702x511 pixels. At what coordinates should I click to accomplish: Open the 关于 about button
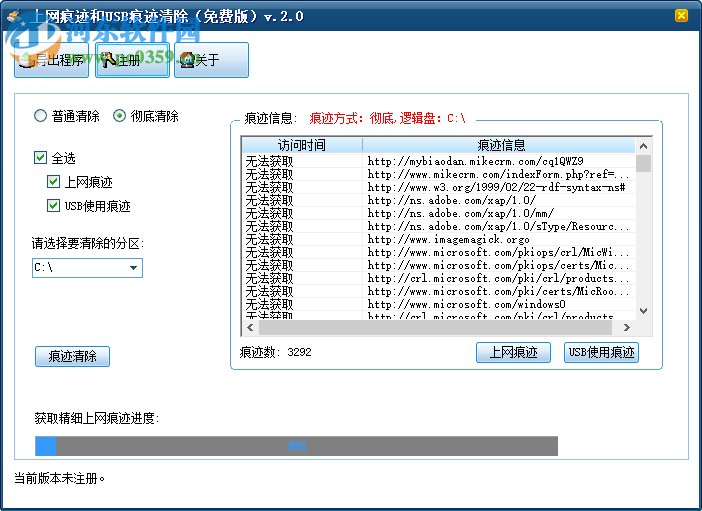click(211, 60)
